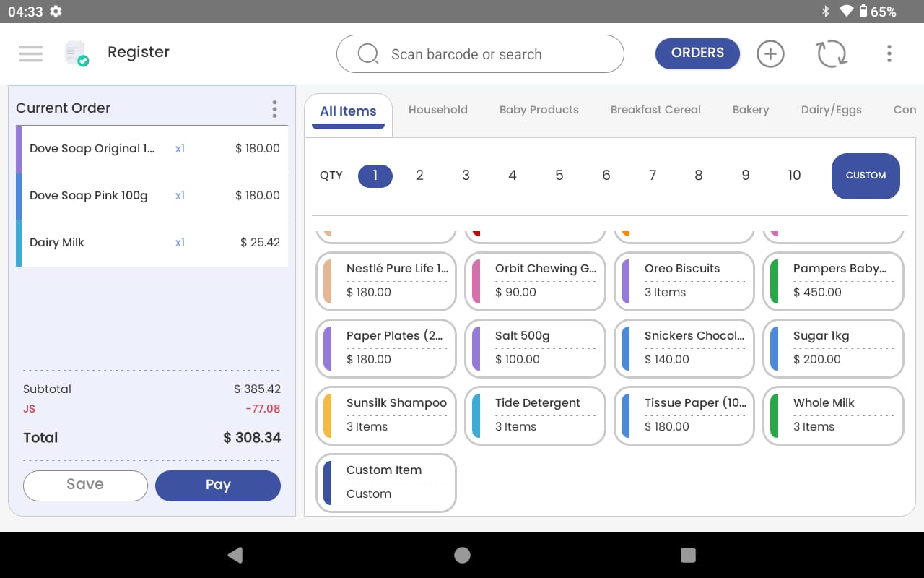This screenshot has height=578, width=924.
Task: Click the Register document icon
Action: click(76, 53)
